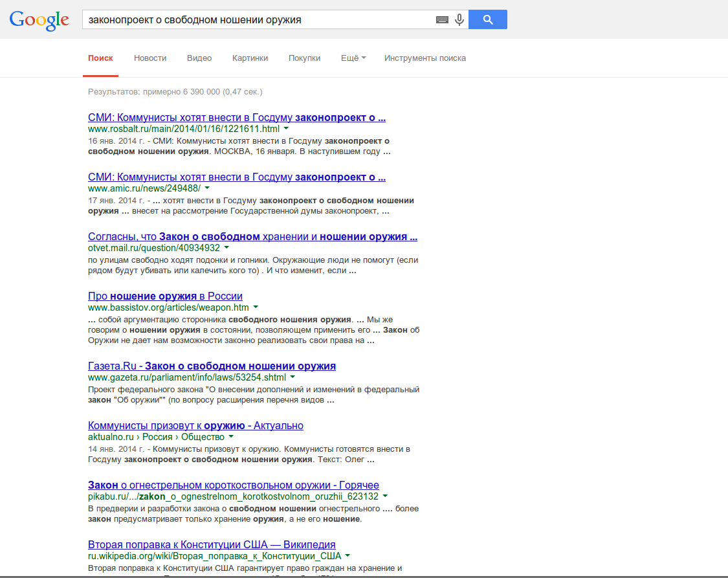
Task: Click the Google logo
Action: pos(39,20)
